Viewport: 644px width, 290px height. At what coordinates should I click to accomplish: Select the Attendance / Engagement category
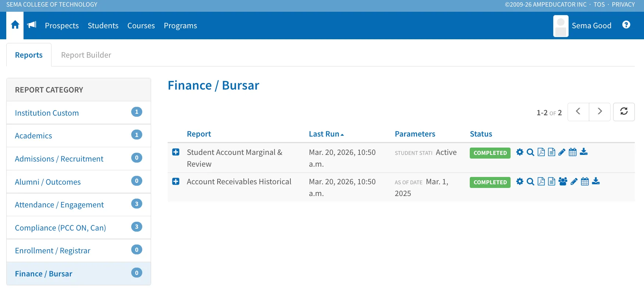click(79, 204)
